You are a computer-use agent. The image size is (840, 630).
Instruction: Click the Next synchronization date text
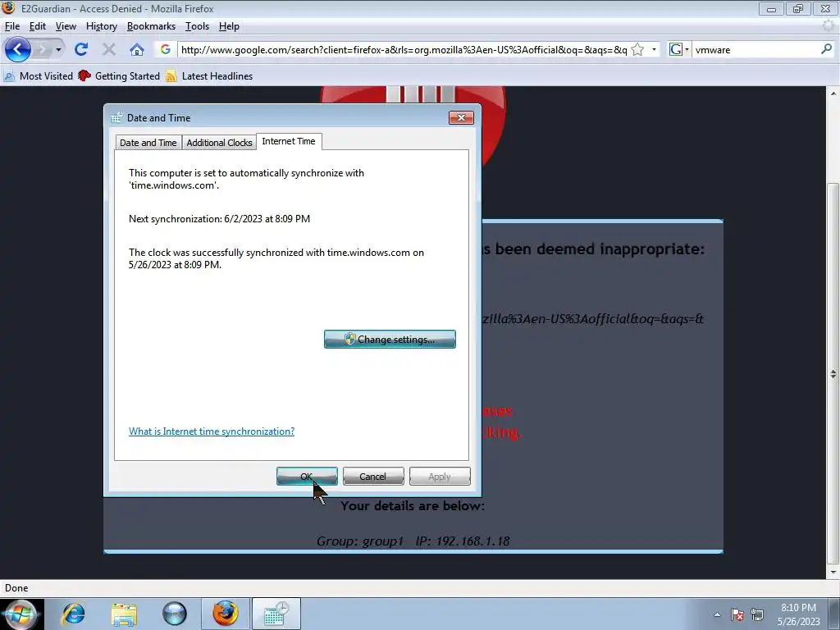pyautogui.click(x=219, y=218)
